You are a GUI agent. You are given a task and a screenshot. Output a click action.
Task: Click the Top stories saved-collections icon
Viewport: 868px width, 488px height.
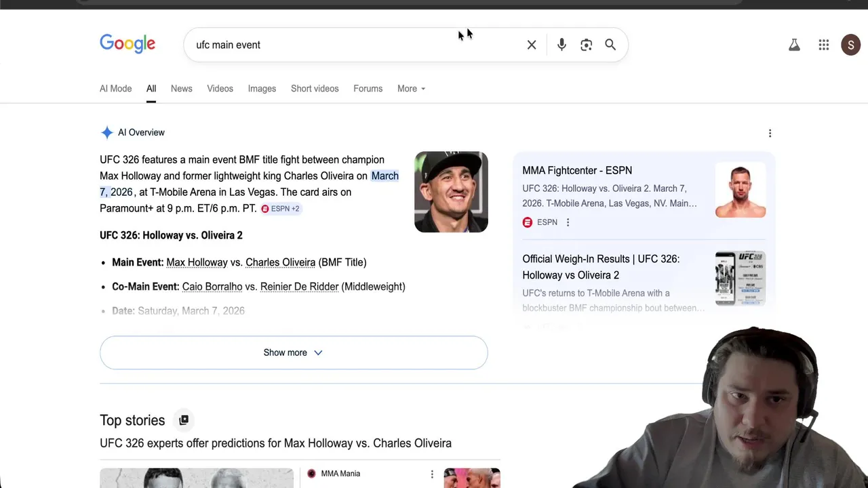pyautogui.click(x=184, y=420)
